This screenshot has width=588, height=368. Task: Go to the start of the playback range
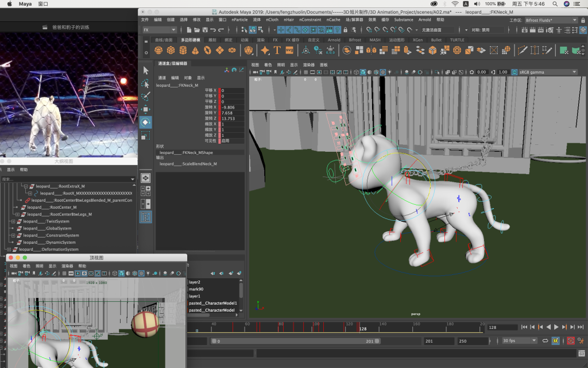pyautogui.click(x=524, y=327)
